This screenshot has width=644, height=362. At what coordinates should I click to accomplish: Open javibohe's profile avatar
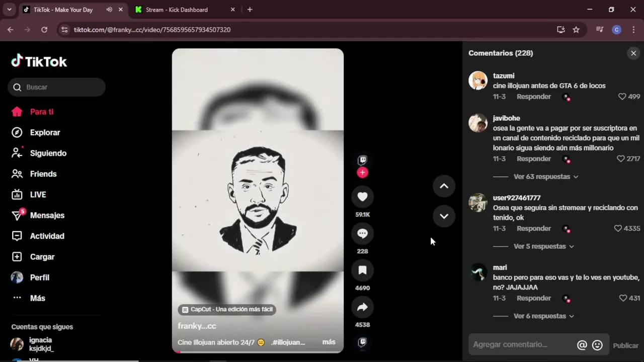(x=478, y=123)
